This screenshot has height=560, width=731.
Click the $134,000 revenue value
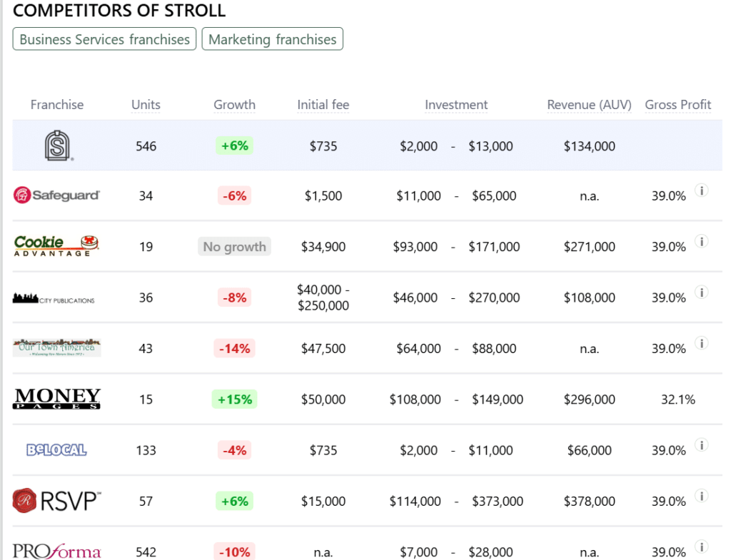click(589, 146)
